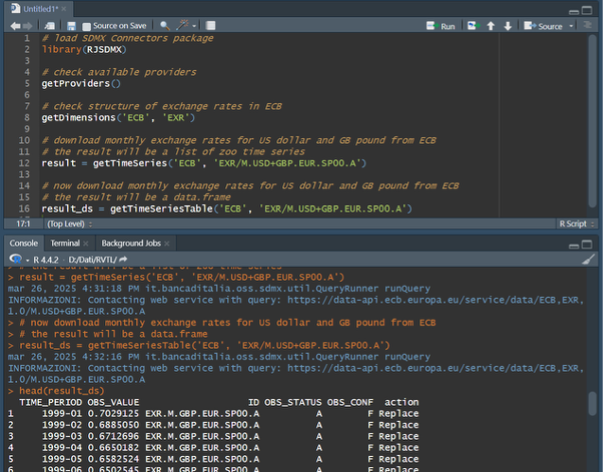Image resolution: width=604 pixels, height=472 pixels.
Task: Click code line with getProviders()
Action: pos(80,83)
